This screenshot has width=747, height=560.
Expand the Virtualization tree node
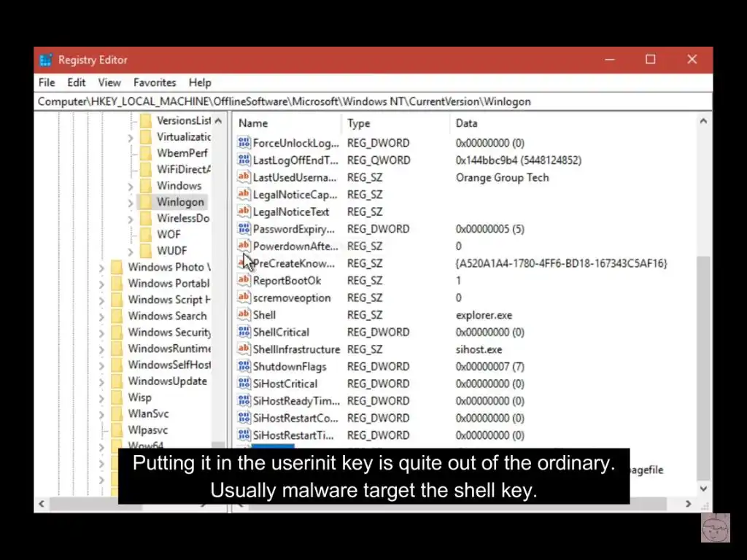point(131,138)
